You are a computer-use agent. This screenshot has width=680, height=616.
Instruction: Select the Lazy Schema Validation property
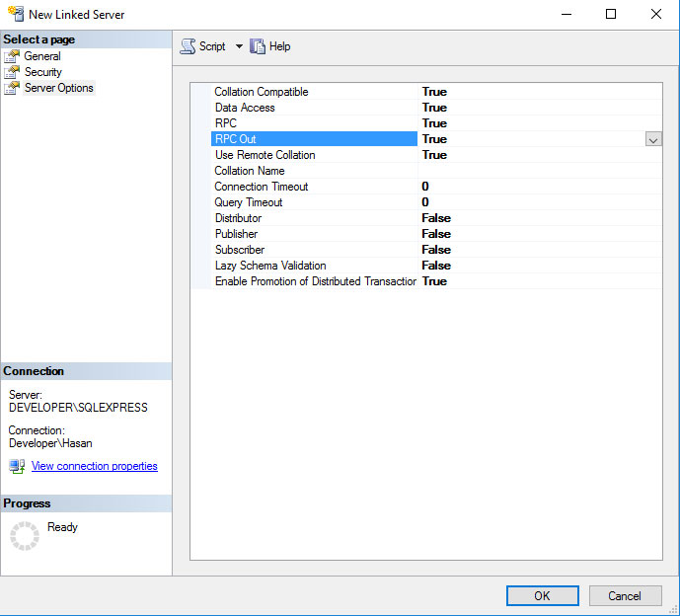tap(436, 266)
